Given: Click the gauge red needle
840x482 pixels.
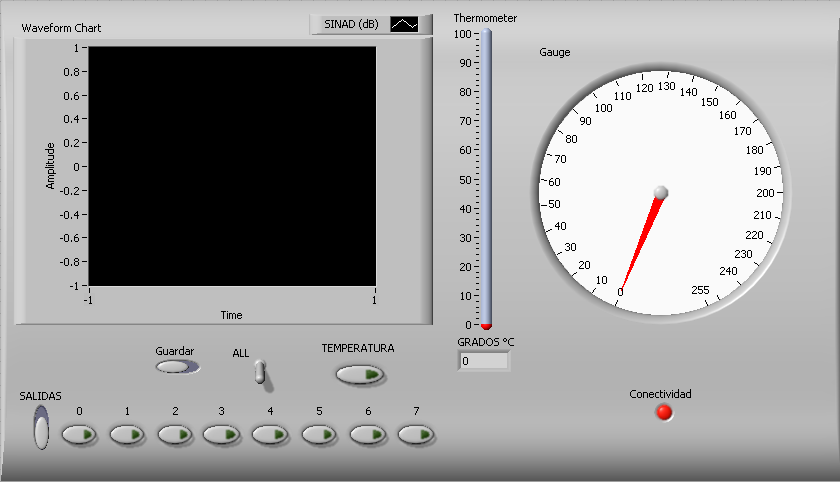Looking at the screenshot, I should click(x=640, y=242).
